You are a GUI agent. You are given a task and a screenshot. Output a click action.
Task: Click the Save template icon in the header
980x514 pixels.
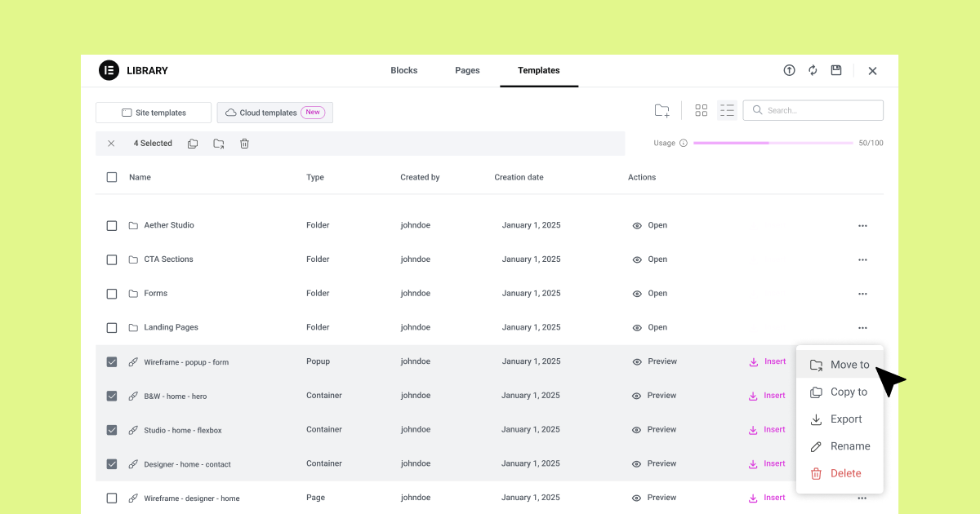836,70
